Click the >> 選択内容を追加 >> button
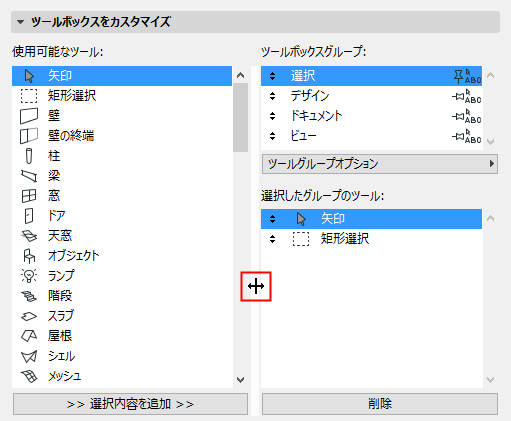This screenshot has height=421, width=511. click(x=130, y=404)
